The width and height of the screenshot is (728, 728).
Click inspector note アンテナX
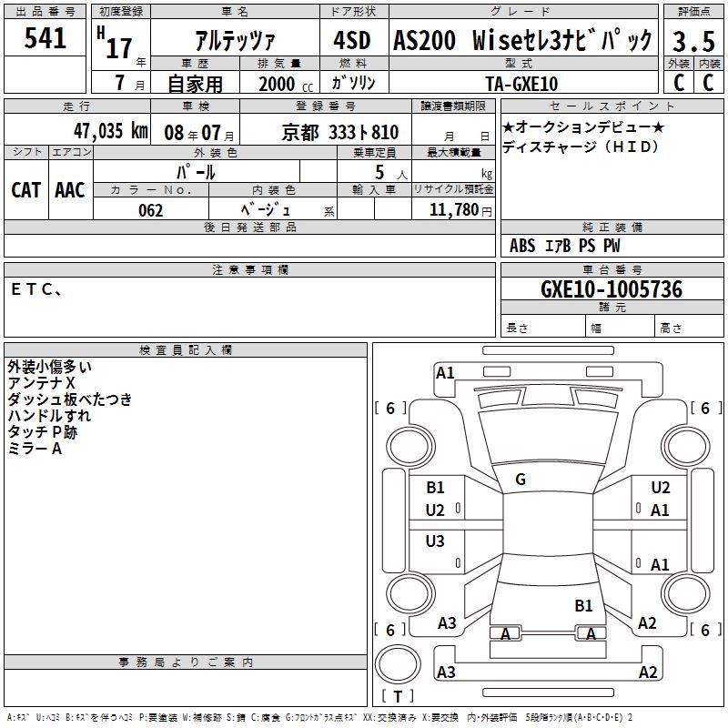[41, 383]
